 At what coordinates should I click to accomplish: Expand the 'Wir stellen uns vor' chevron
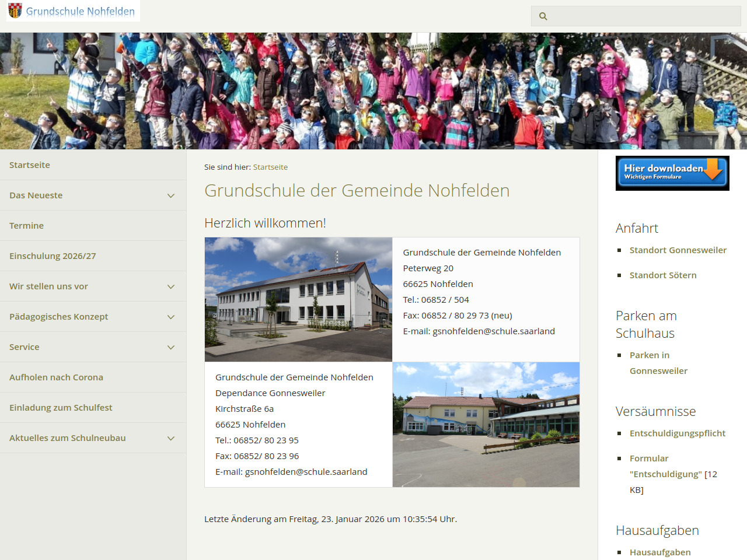click(x=171, y=287)
